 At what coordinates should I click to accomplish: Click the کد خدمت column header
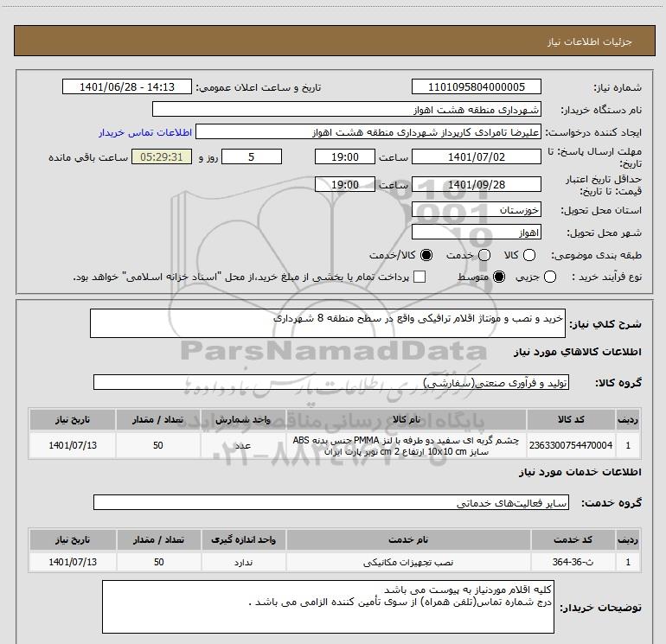tap(573, 539)
